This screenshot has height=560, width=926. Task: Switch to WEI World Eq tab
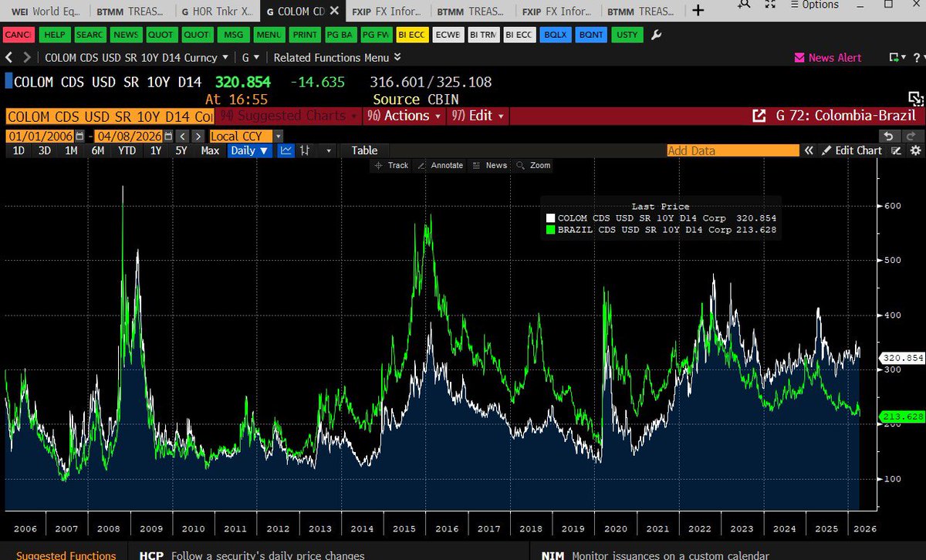pos(45,11)
